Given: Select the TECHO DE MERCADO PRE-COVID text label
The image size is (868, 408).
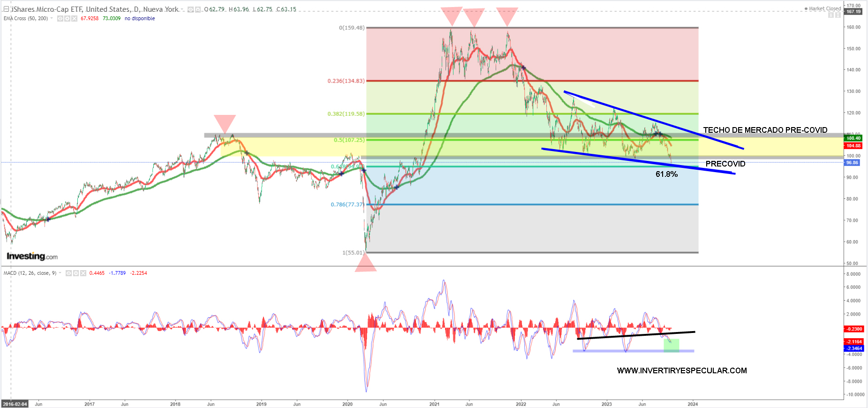Looking at the screenshot, I should coord(765,130).
